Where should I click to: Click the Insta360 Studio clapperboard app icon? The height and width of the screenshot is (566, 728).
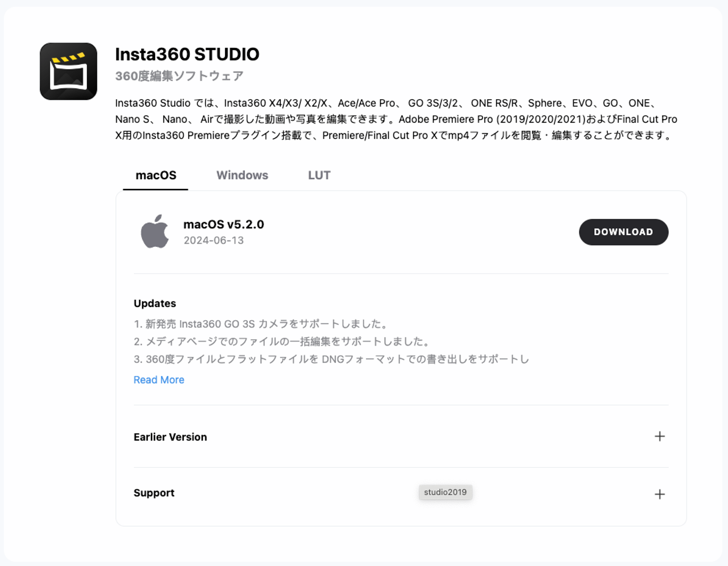pos(68,71)
